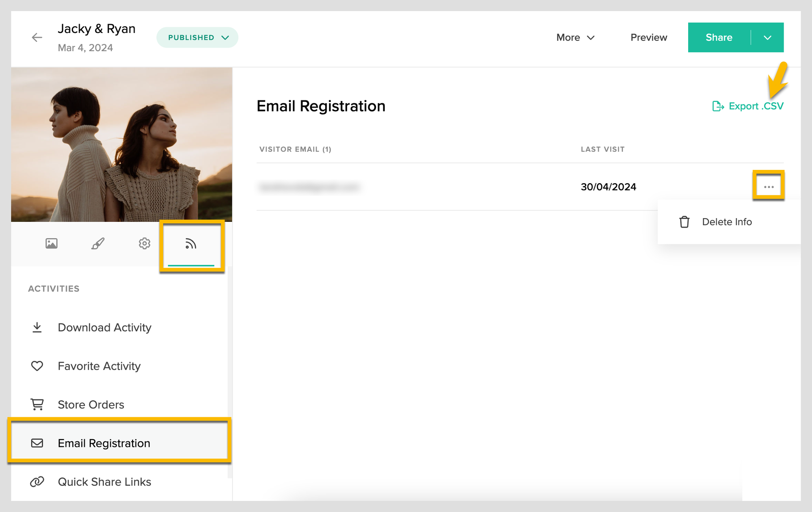The image size is (812, 512).
Task: Open gallery Settings gear icon
Action: coord(144,243)
